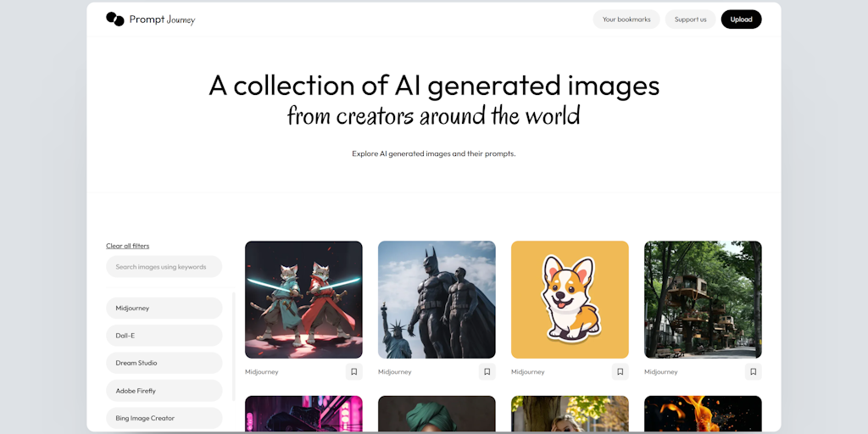Open the Support us page
This screenshot has height=434, width=868.
pyautogui.click(x=690, y=19)
